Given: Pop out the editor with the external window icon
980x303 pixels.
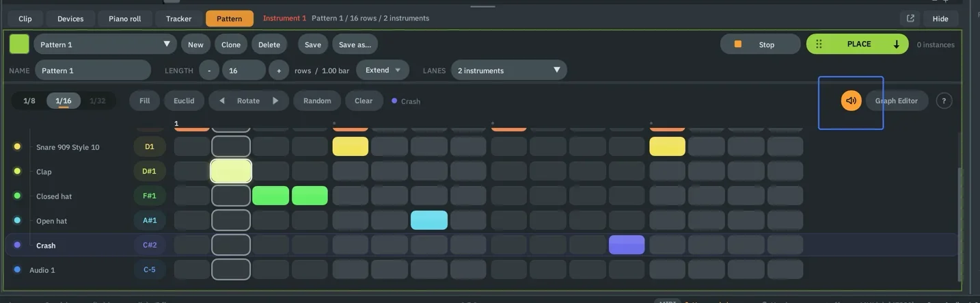Looking at the screenshot, I should click(910, 18).
